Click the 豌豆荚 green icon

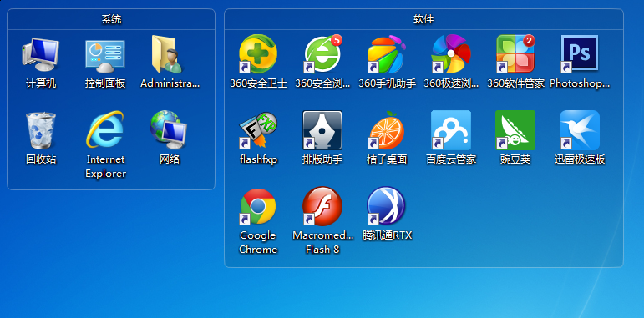(515, 130)
